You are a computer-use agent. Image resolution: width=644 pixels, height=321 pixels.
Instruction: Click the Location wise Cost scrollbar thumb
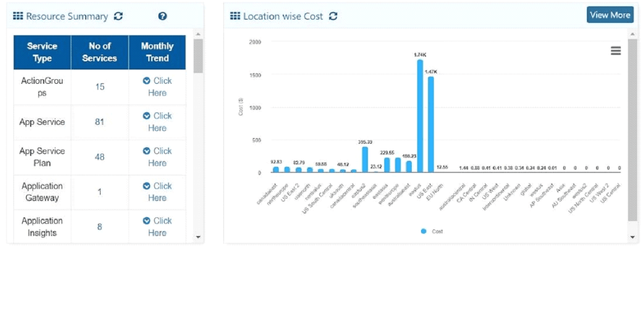(633, 130)
